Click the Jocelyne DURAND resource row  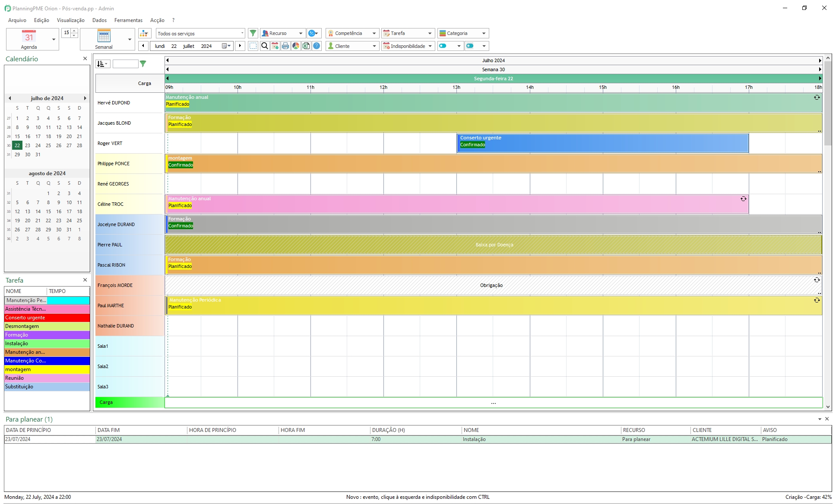(x=130, y=224)
